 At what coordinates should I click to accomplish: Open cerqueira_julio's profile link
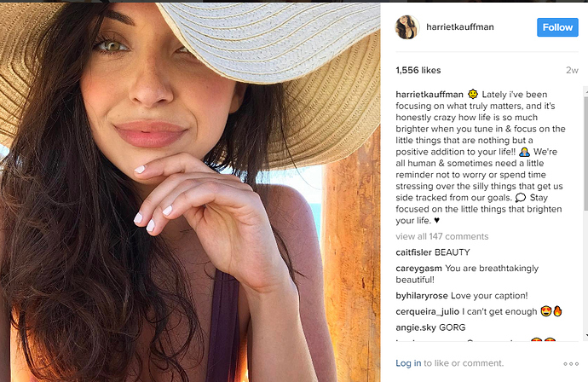click(428, 311)
